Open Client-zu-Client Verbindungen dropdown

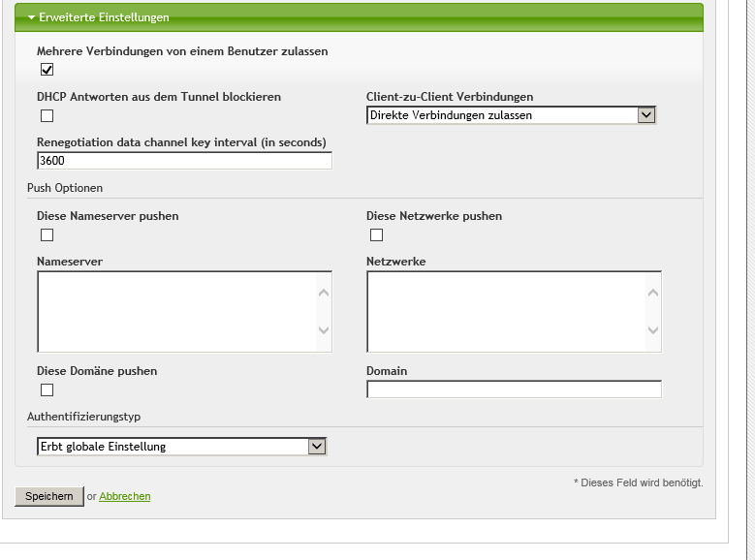pos(511,115)
